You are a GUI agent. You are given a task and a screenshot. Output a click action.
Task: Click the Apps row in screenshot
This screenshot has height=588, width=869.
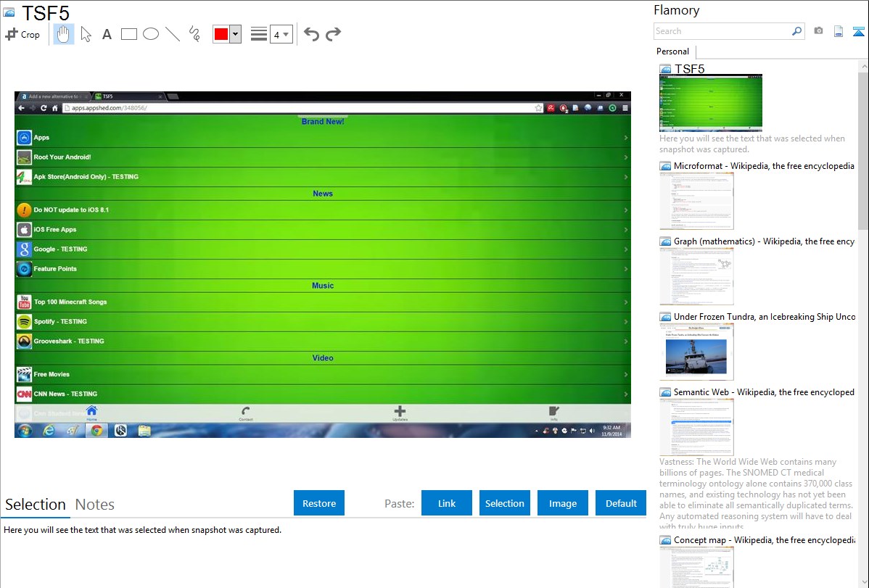click(x=323, y=138)
